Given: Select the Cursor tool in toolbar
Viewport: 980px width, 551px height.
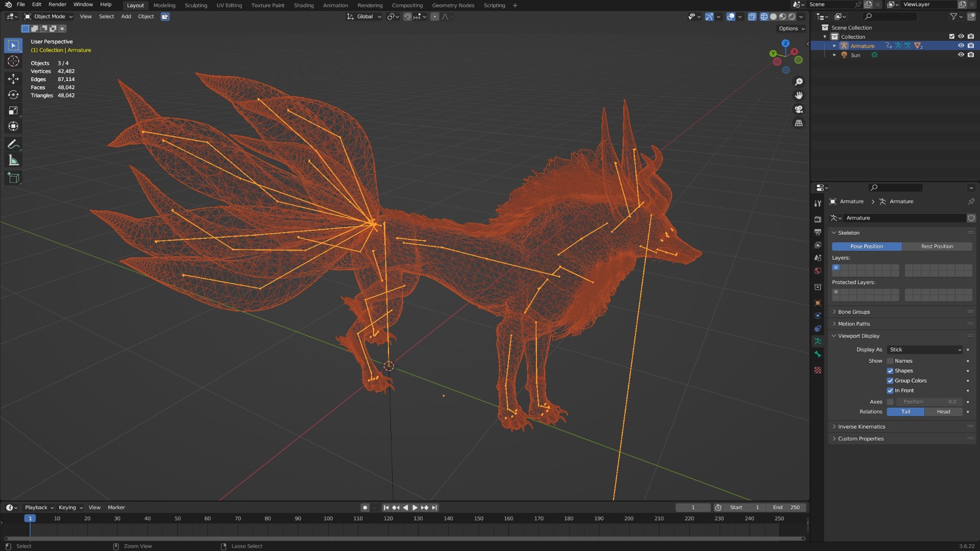Looking at the screenshot, I should pos(13,61).
